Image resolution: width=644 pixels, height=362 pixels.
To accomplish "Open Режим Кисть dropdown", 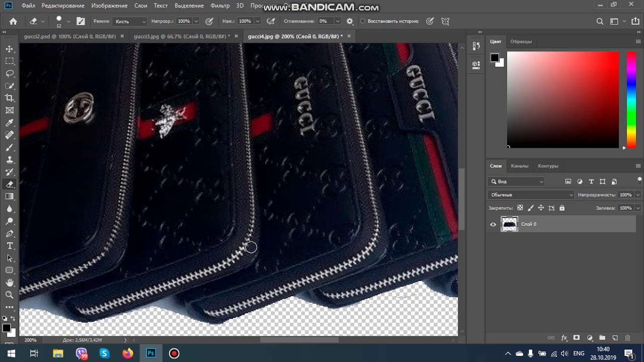I will [x=130, y=21].
